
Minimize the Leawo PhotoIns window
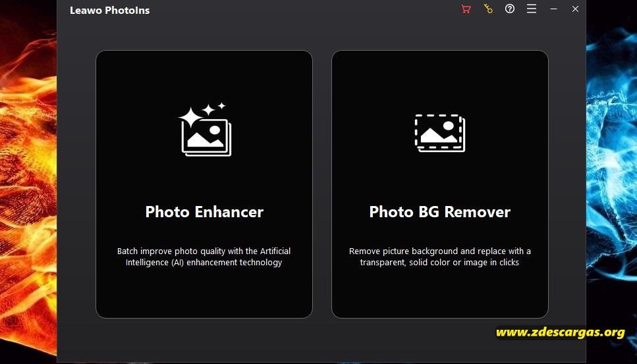coord(553,9)
